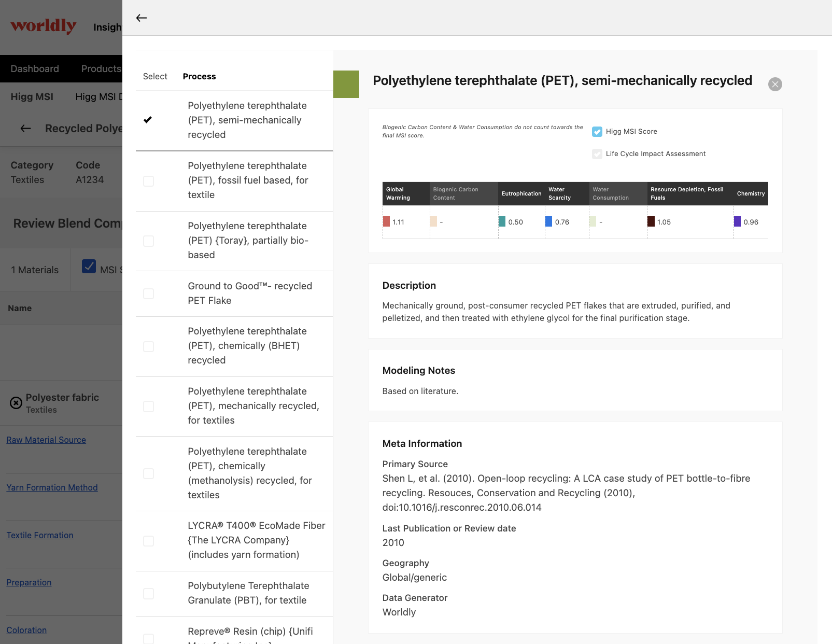Check PET chemically (BHET) recycled checkbox
The image size is (832, 644).
148,346
